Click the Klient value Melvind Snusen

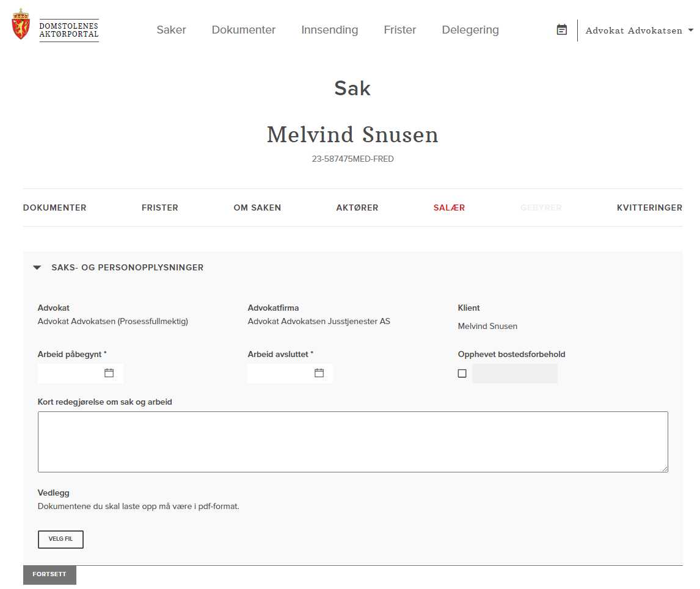point(487,326)
